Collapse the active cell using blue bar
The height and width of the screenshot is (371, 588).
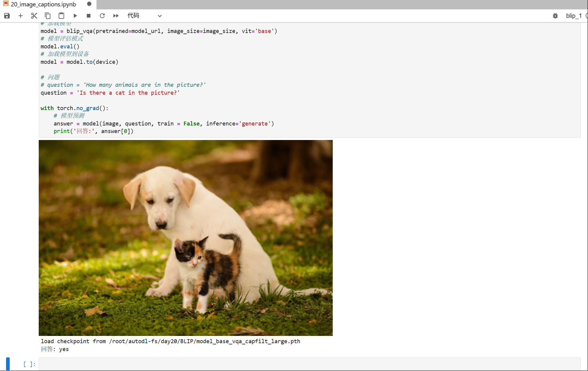point(8,364)
